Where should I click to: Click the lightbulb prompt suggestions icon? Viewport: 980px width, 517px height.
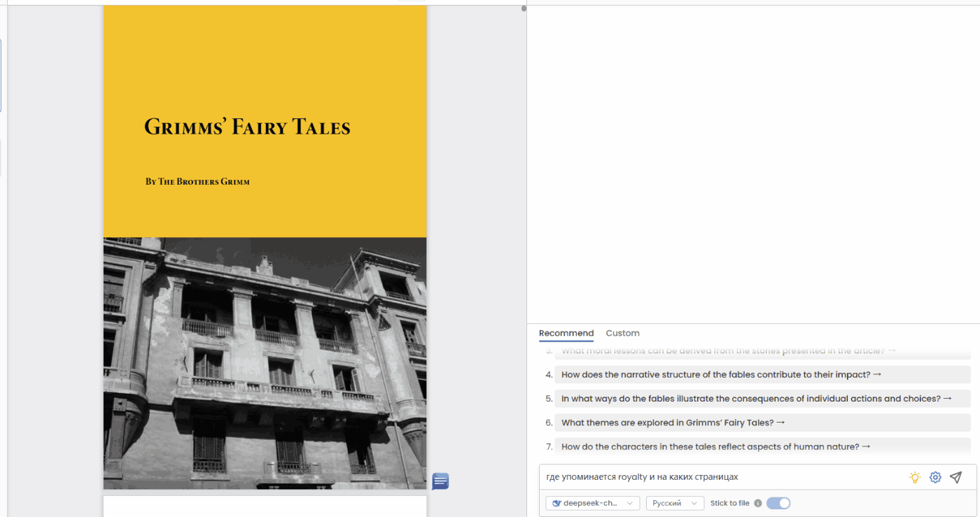tap(914, 477)
